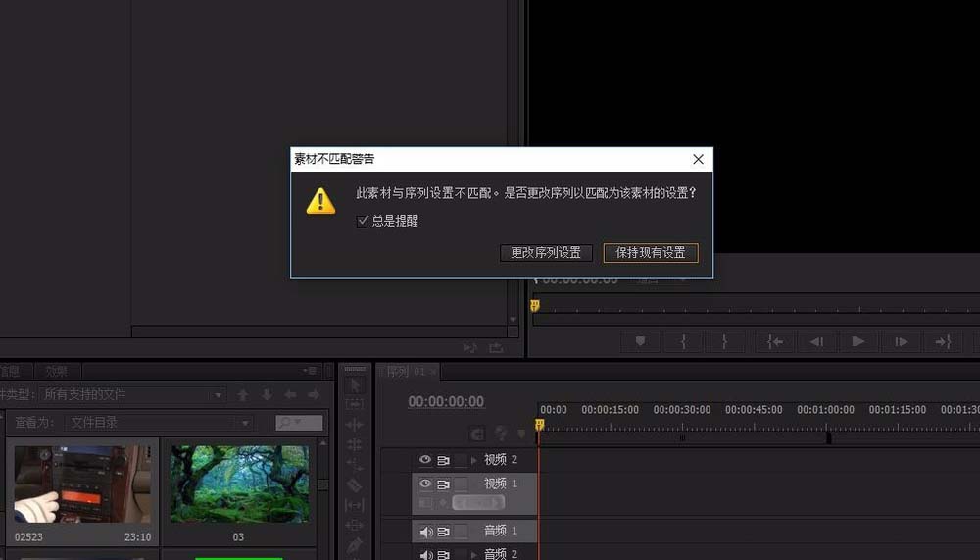This screenshot has width=980, height=560.
Task: Expand the 视频 2 track
Action: point(473,460)
